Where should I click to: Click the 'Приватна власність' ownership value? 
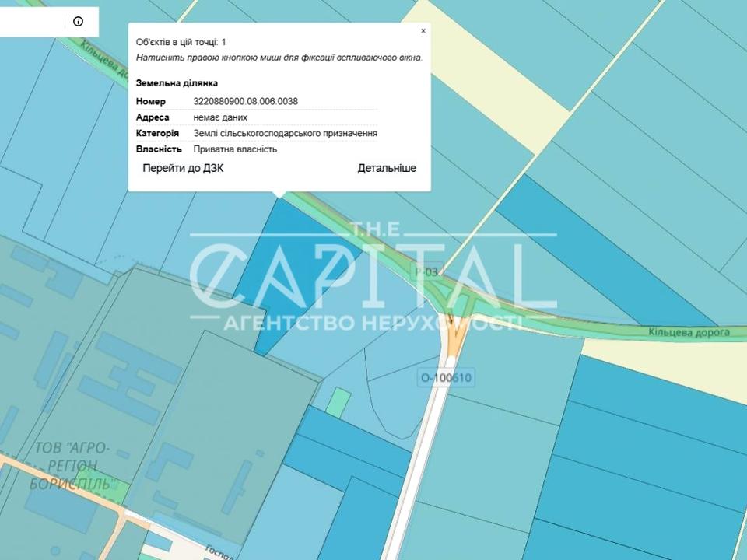235,149
